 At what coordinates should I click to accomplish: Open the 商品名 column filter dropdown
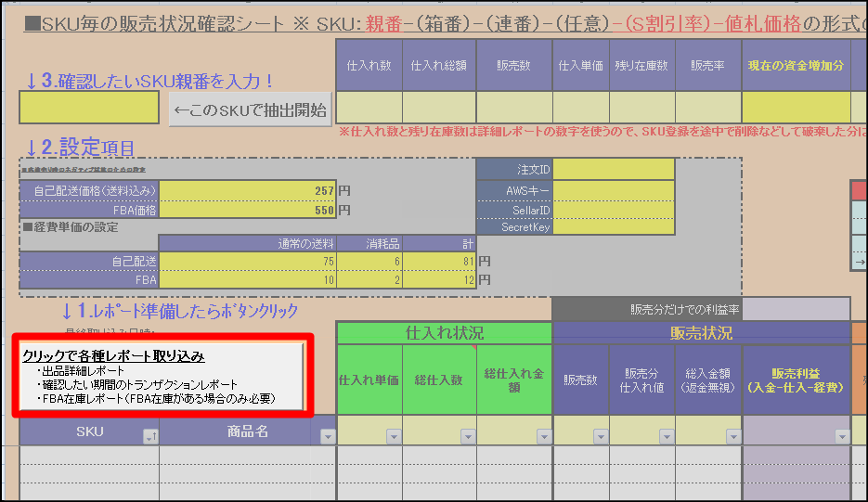tap(326, 436)
